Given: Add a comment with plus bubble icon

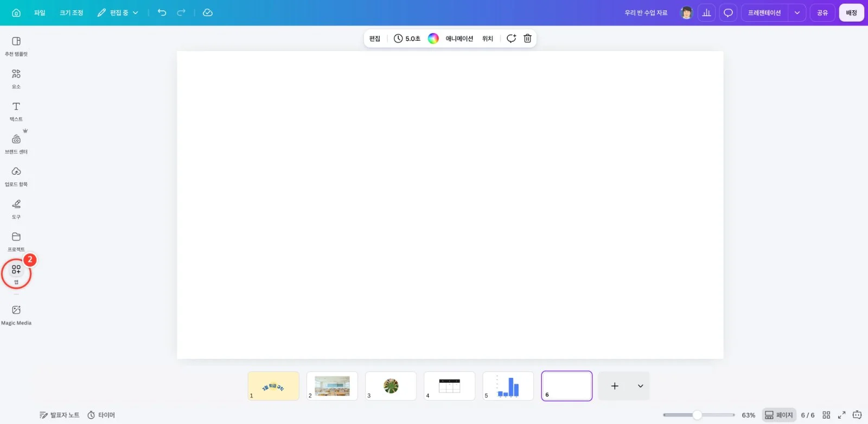Looking at the screenshot, I should click(x=511, y=39).
